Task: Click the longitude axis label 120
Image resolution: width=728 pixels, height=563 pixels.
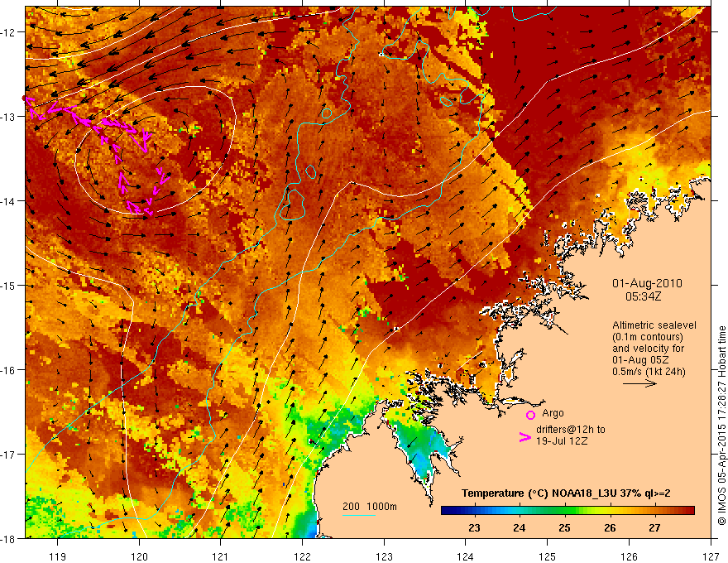Action: [139, 556]
